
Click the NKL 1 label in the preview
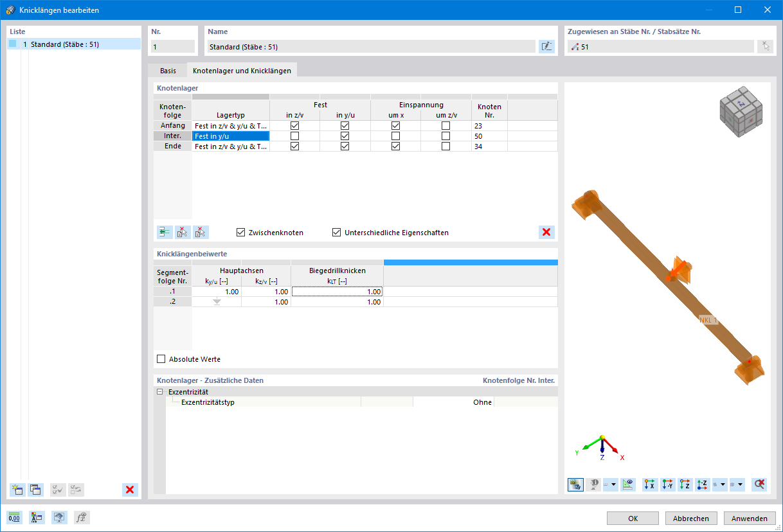click(708, 319)
